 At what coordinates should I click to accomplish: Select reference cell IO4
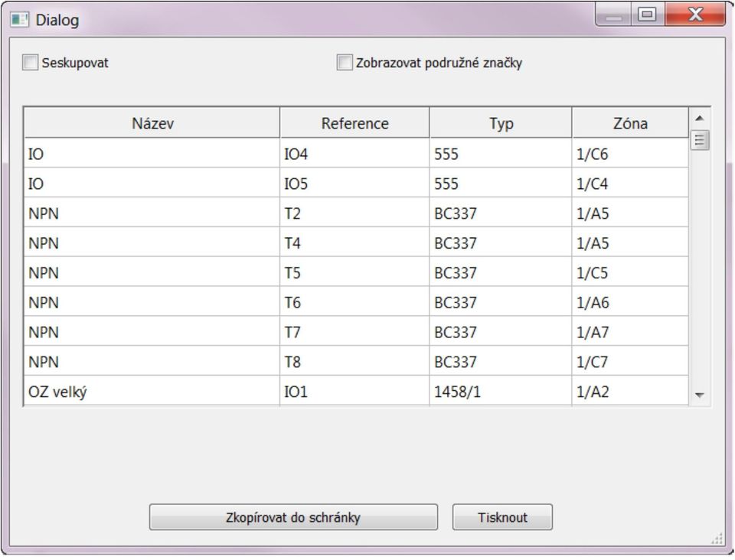(x=354, y=153)
